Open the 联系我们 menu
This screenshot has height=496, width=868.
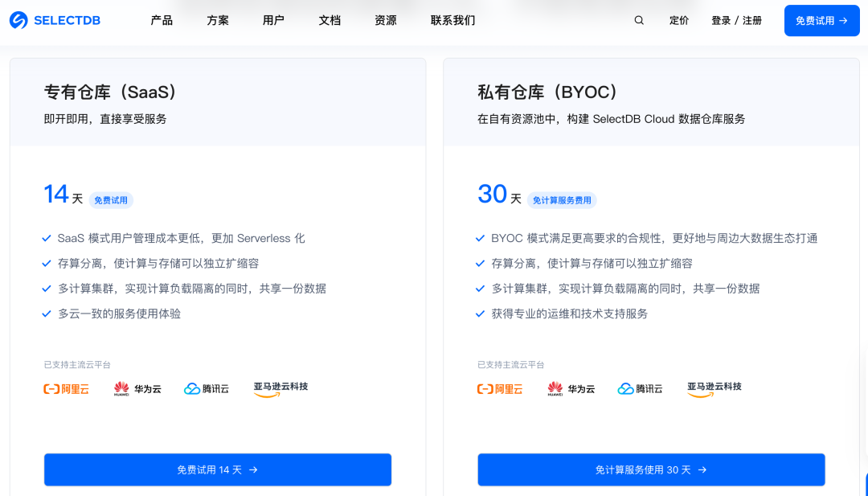(452, 20)
